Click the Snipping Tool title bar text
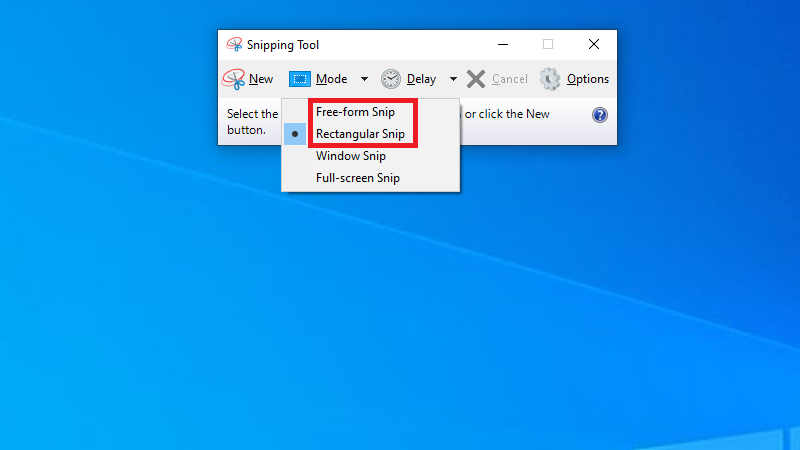Screen dimensions: 800x450 (x=285, y=45)
